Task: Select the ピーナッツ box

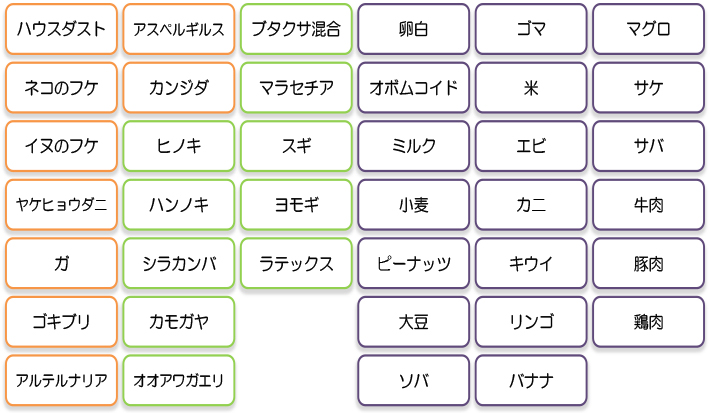Action: coord(413,263)
